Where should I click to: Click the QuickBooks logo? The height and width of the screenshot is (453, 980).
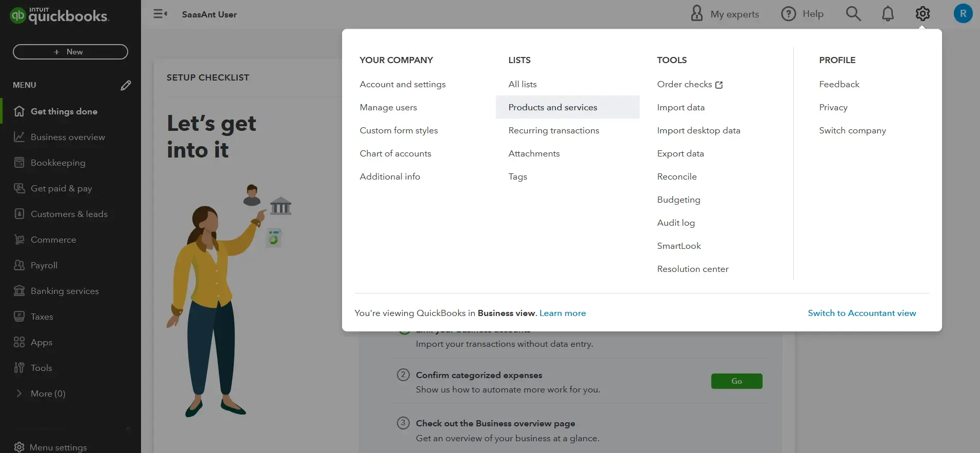pyautogui.click(x=59, y=15)
